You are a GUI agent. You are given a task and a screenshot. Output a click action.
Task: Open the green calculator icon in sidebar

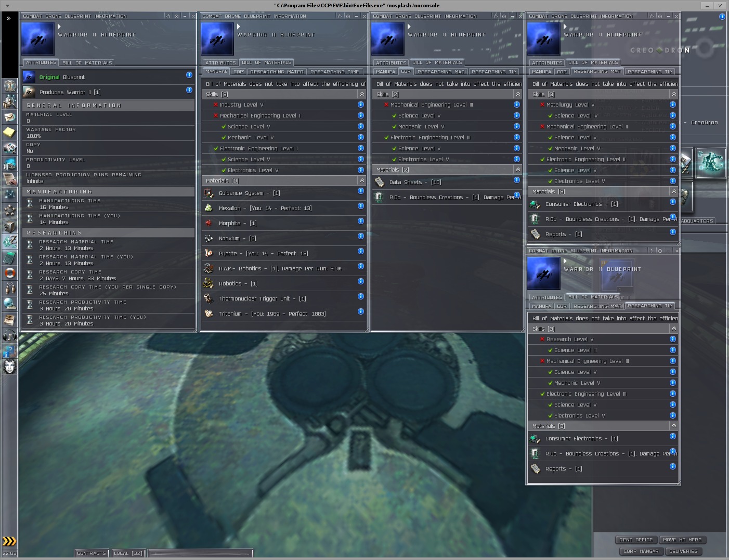tap(10, 257)
